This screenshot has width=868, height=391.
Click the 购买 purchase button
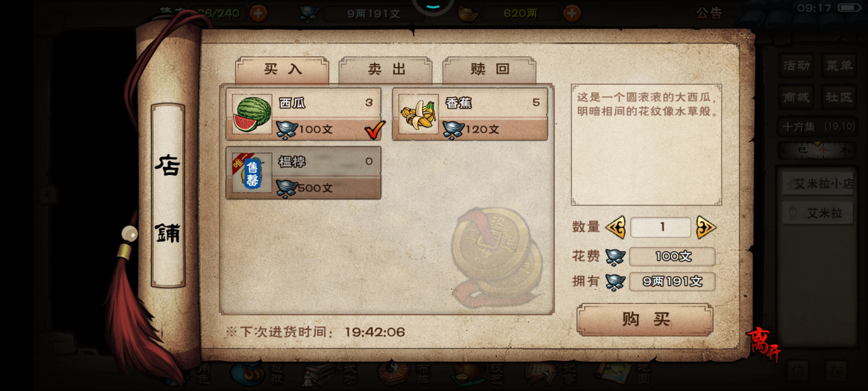pos(645,320)
